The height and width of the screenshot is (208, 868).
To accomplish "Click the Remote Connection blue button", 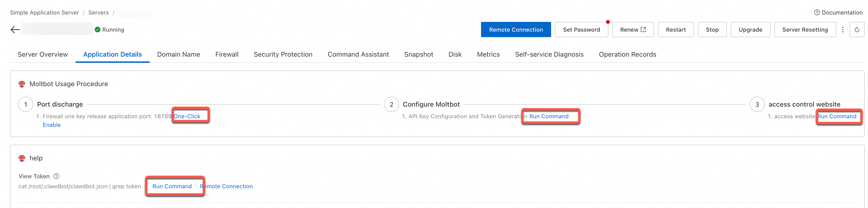I will tap(515, 30).
